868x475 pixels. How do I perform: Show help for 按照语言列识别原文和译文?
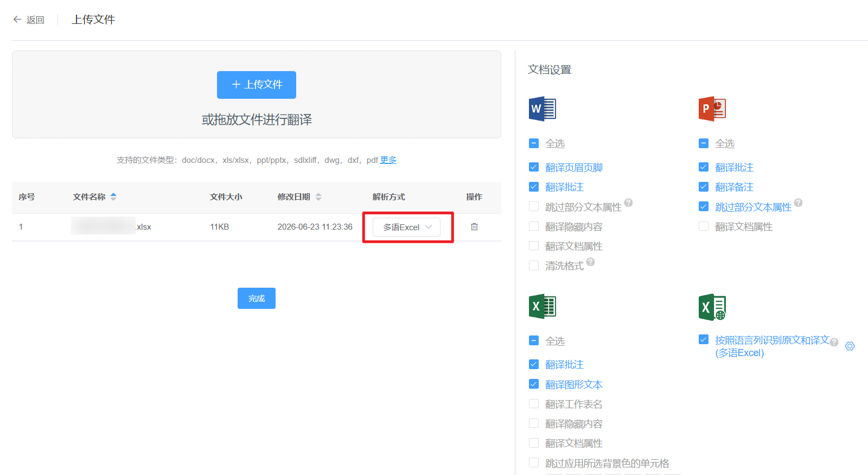tap(834, 342)
